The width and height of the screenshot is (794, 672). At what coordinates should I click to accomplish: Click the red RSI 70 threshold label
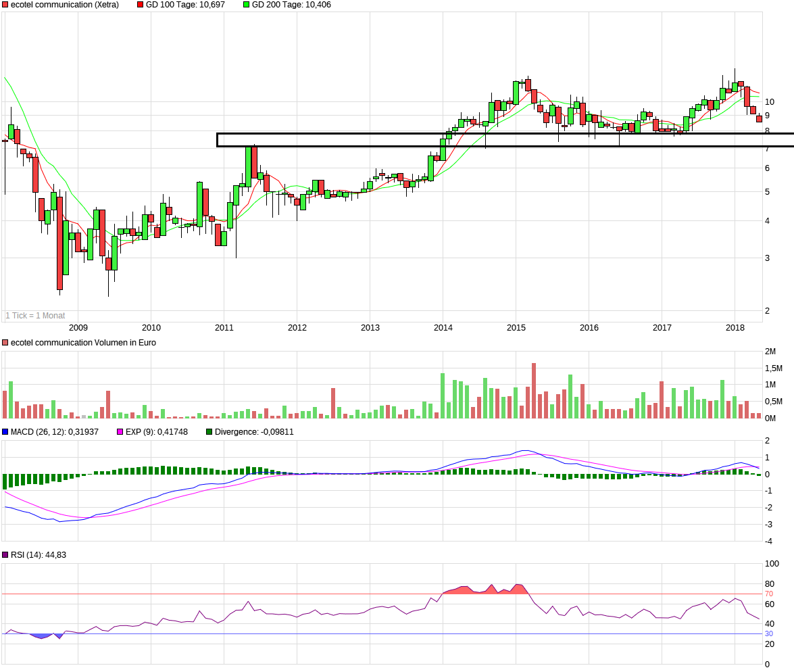(769, 594)
